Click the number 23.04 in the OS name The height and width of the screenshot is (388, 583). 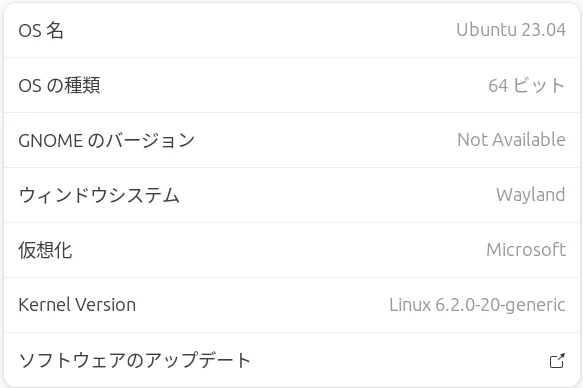pyautogui.click(x=543, y=30)
